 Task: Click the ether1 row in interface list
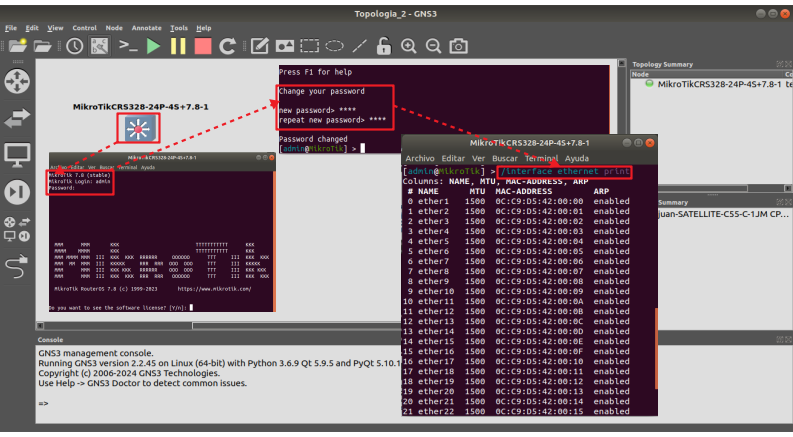[518, 201]
